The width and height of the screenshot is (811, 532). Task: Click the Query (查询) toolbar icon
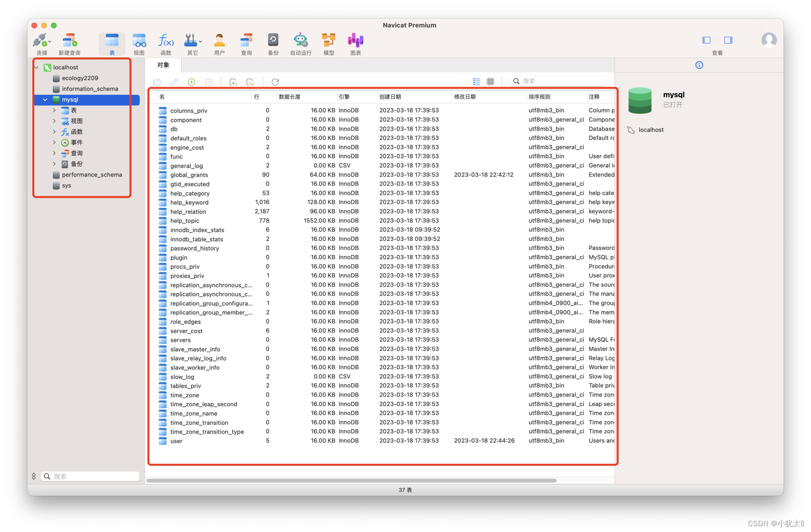coord(246,44)
